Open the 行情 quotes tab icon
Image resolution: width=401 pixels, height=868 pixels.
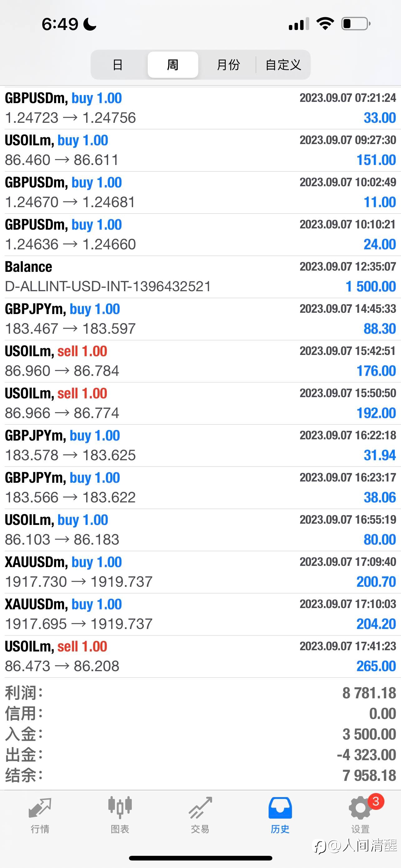40,808
